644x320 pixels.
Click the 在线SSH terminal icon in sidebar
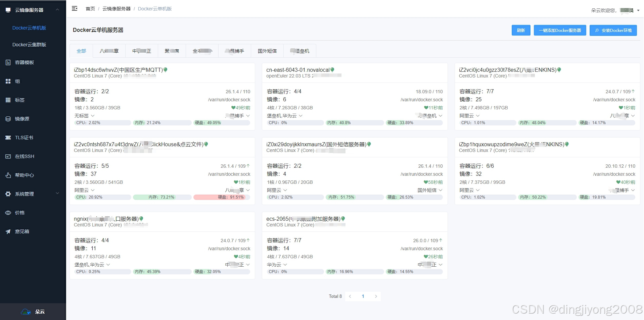click(x=8, y=156)
